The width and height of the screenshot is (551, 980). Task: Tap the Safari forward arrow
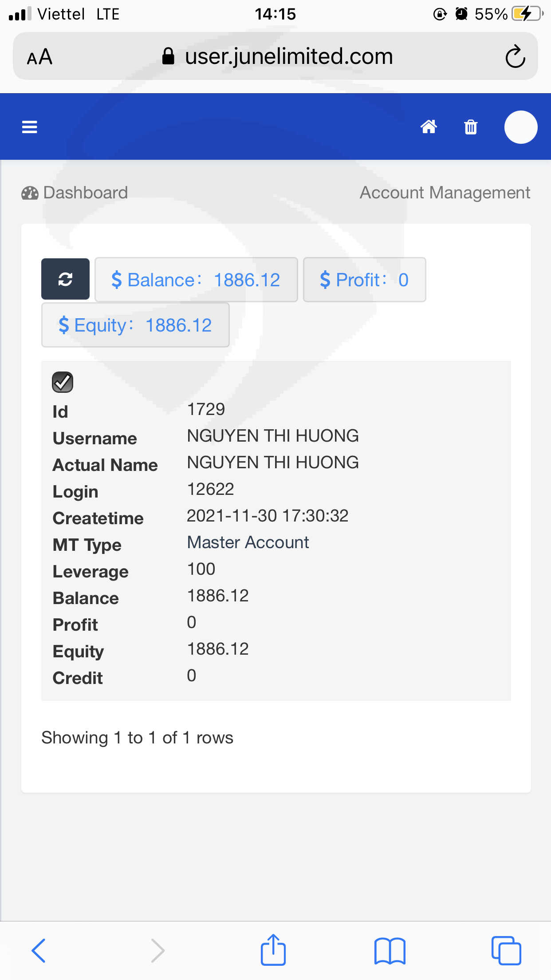tap(157, 951)
